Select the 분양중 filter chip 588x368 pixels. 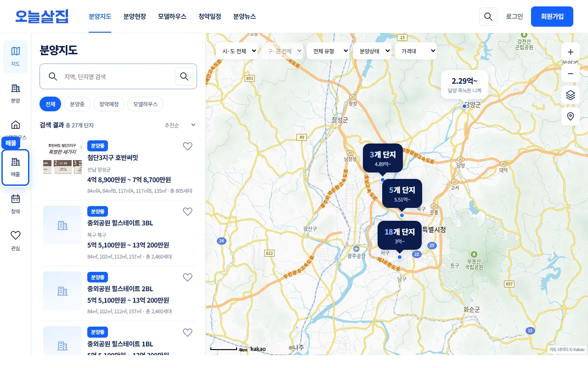pyautogui.click(x=77, y=104)
